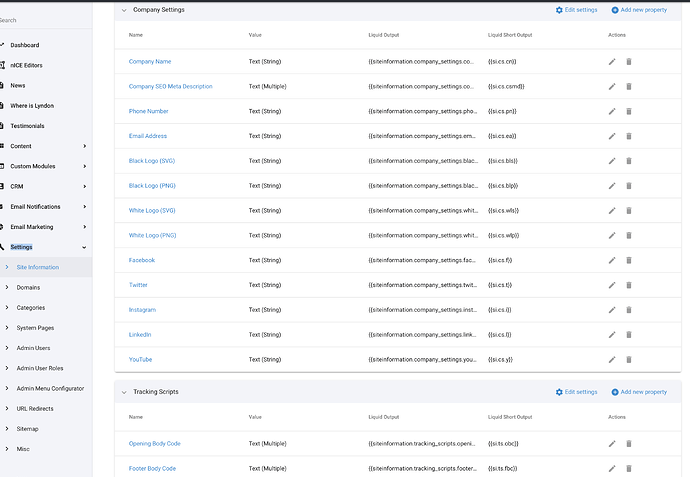Expand the CRM menu arrow
Screen dimensions: 690x477
(84, 187)
